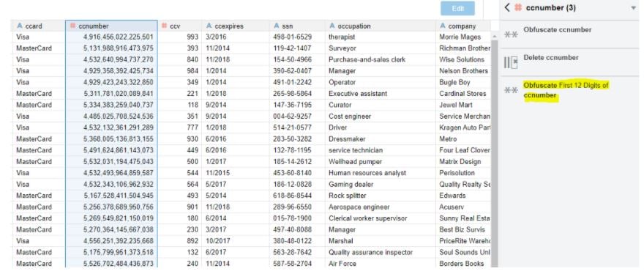
Task: Click the red number icon in panel title
Action: [x=518, y=8]
